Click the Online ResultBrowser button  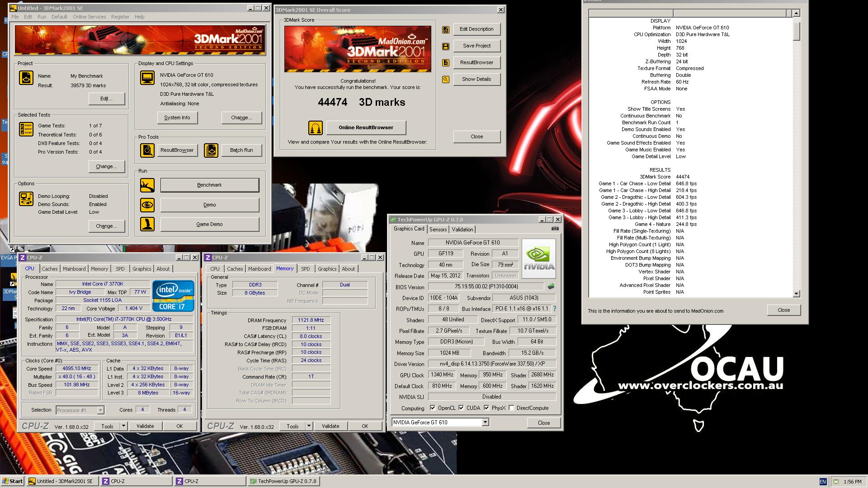point(366,127)
